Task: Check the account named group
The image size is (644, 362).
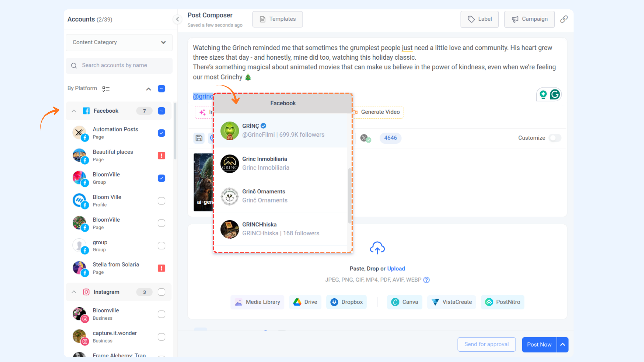Action: click(161, 246)
